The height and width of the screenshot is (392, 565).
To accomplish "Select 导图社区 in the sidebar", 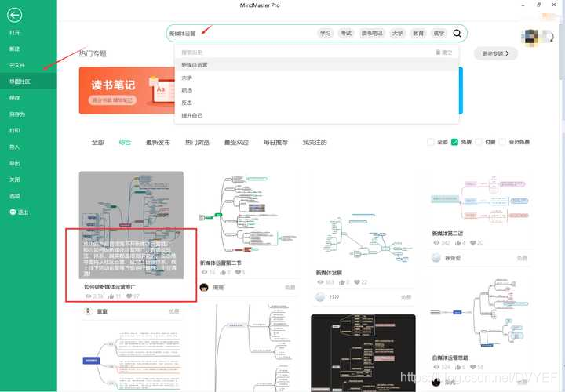I will click(x=28, y=82).
